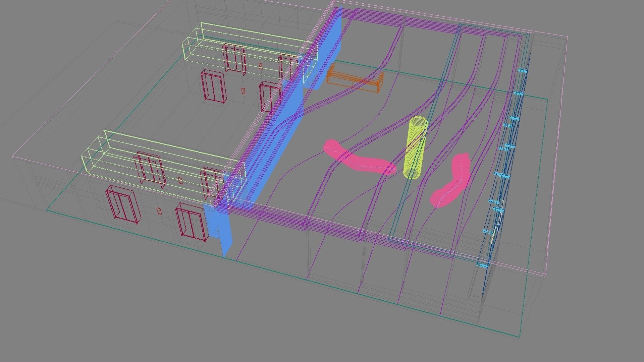
Task: Select the small red switch plate between the bottom doors
Action: (x=159, y=211)
